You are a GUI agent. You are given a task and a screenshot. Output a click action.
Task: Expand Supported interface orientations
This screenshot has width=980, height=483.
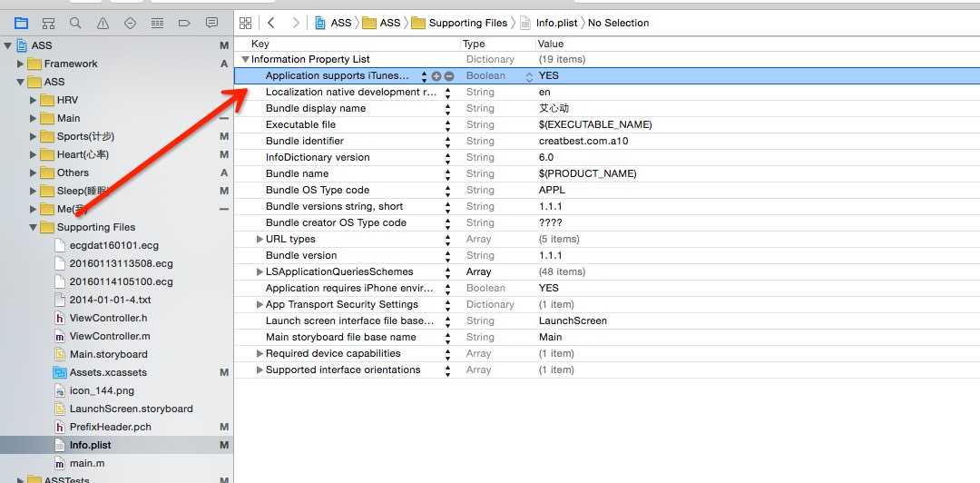[x=260, y=370]
